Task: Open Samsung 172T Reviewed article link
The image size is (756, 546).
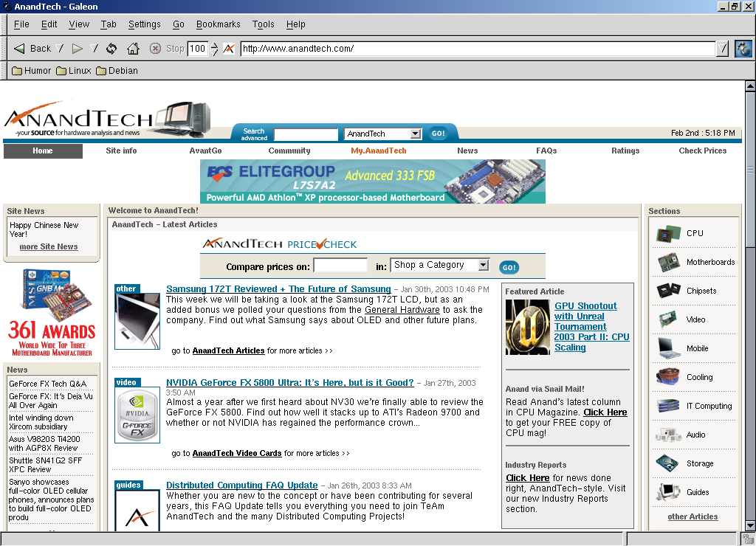Action: [x=278, y=289]
